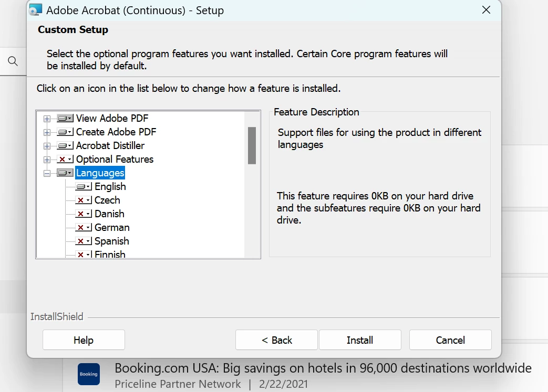Select English language label
The image size is (548, 392).
(110, 186)
